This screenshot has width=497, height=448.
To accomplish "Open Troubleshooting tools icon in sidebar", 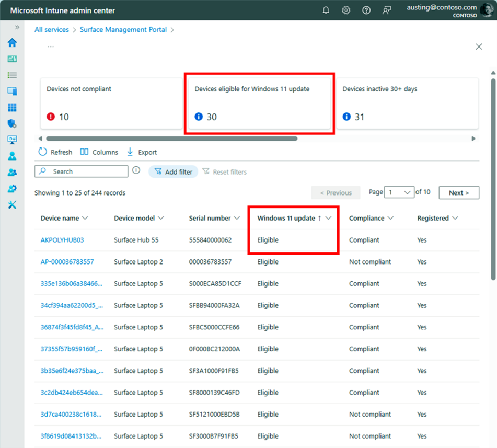I will point(12,204).
